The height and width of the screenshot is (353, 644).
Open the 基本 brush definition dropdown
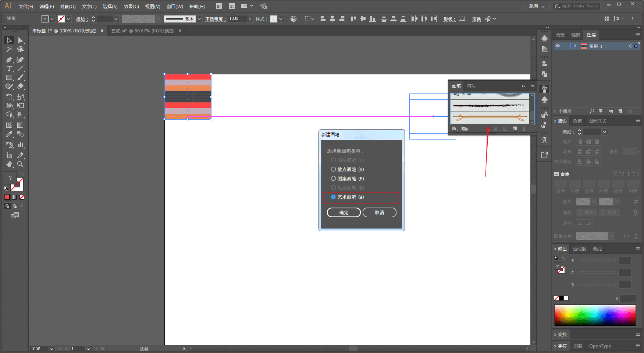(x=199, y=19)
